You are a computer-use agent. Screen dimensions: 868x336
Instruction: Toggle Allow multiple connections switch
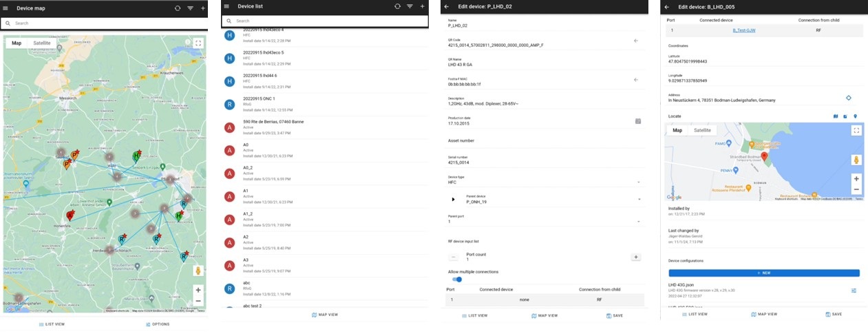click(456, 280)
